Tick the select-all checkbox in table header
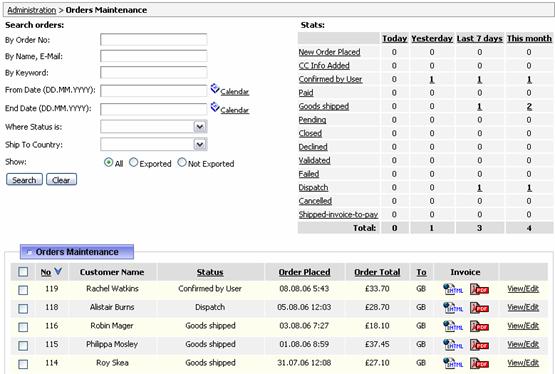 coord(23,272)
